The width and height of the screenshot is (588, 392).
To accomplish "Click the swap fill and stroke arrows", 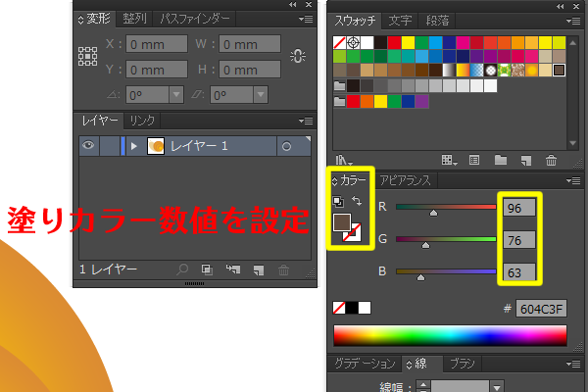I will click(x=359, y=202).
